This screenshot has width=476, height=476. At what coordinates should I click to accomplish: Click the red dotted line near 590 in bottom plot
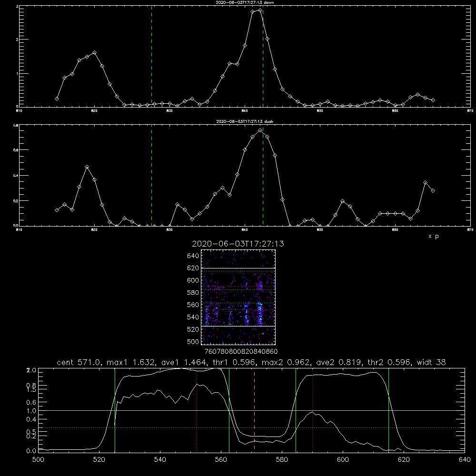click(x=312, y=410)
